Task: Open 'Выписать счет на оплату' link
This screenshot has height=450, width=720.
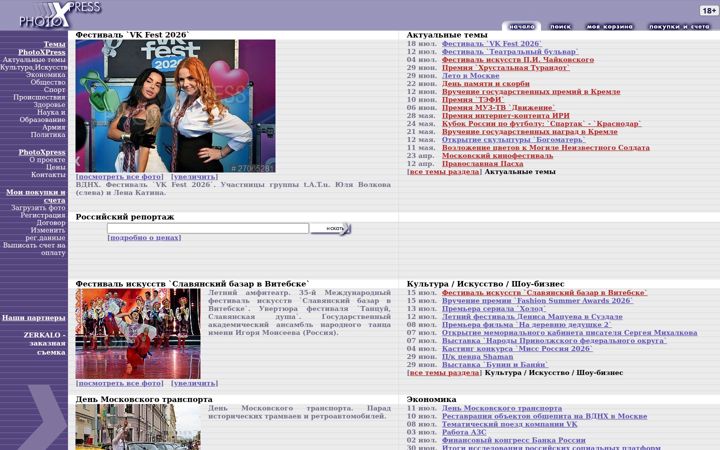Action: [x=34, y=249]
